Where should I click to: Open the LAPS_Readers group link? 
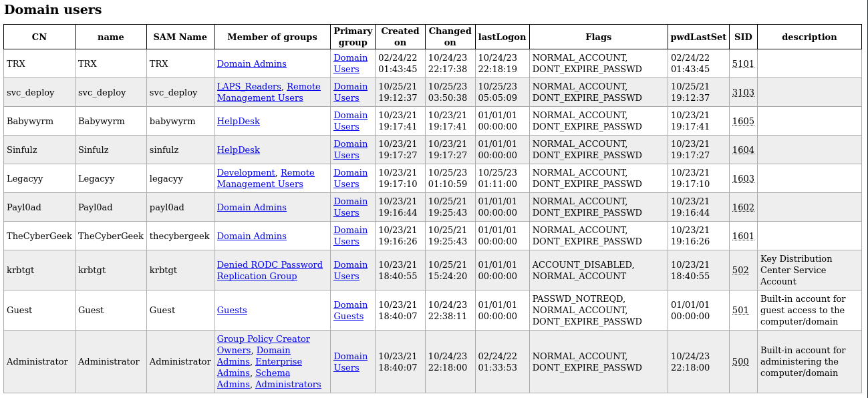tap(249, 87)
